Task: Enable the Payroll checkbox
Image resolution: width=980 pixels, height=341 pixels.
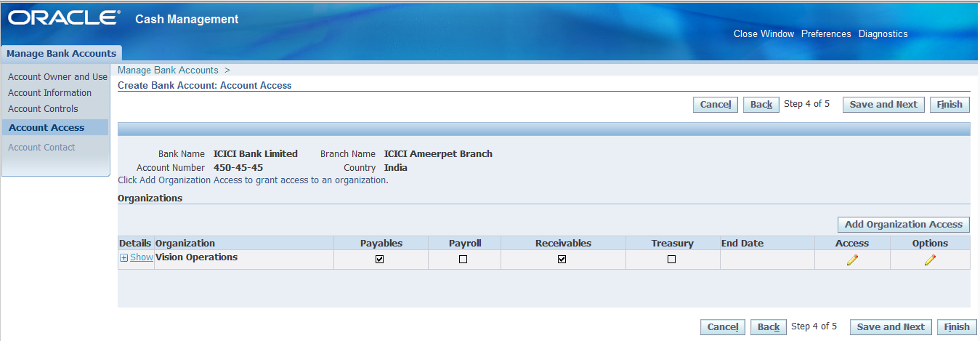Action: point(463,259)
